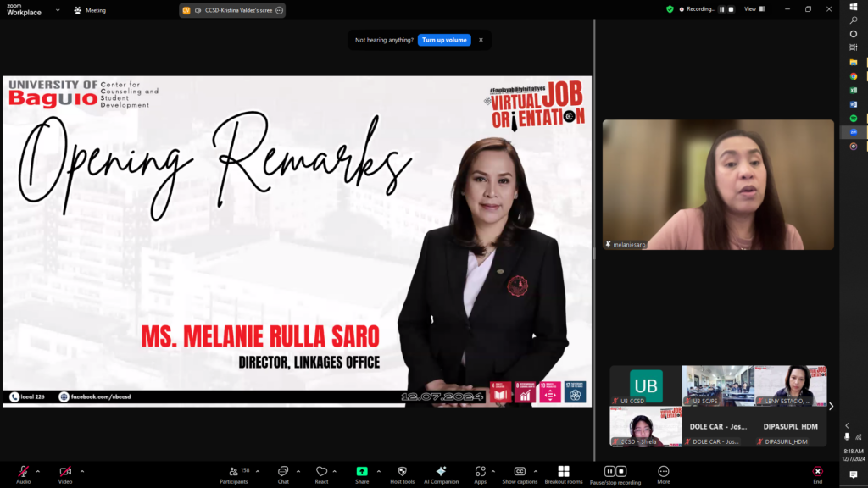Open network status tray icon
This screenshot has height=488, width=868.
(859, 437)
